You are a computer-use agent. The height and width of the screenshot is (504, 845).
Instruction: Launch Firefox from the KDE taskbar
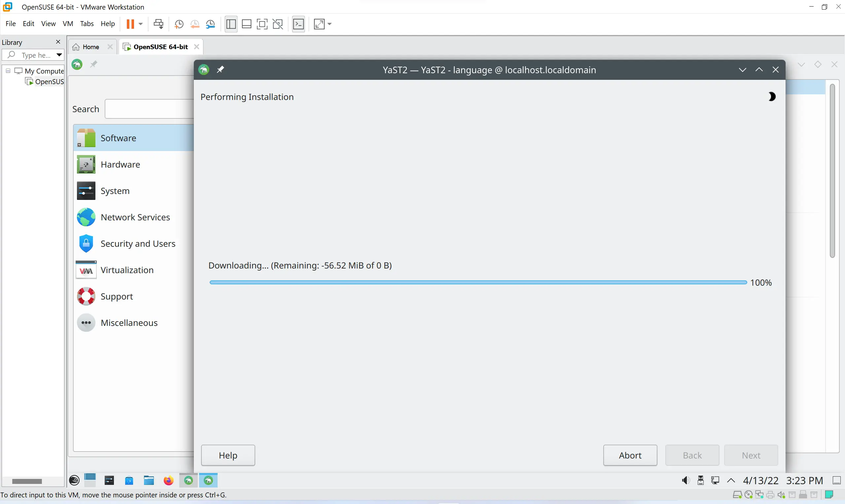(169, 481)
